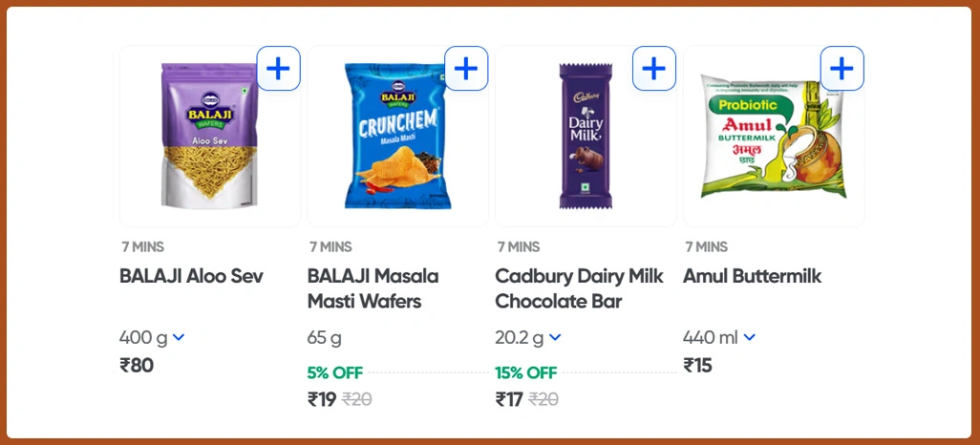
Task: Add Cadbury Dairy Milk bar with plus icon
Action: [654, 69]
